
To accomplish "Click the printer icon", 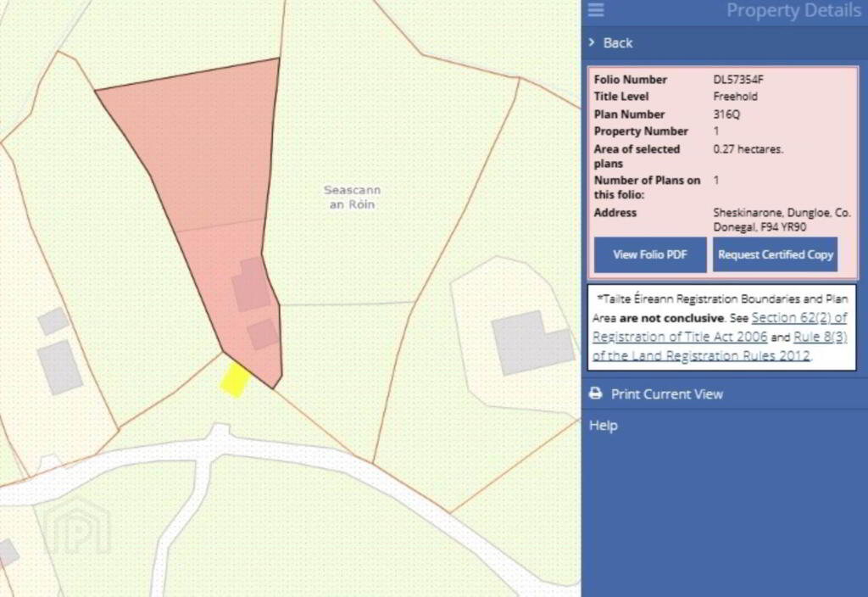I will (596, 393).
